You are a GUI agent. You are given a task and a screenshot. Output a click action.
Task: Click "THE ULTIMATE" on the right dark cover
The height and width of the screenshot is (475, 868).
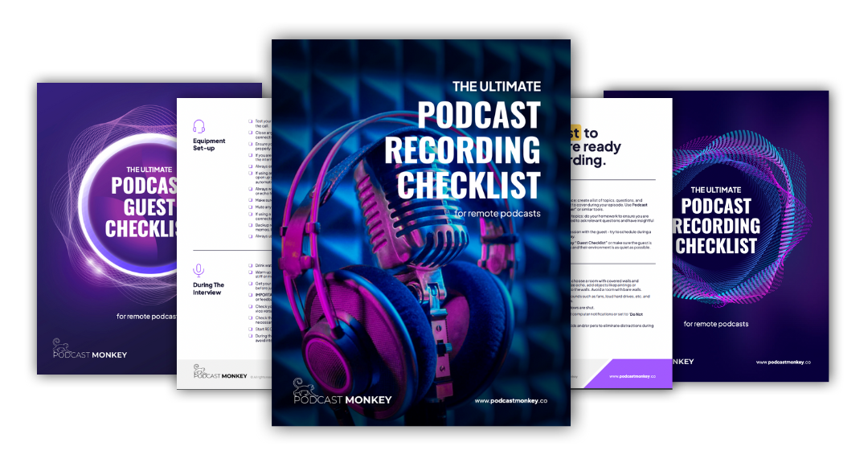pyautogui.click(x=716, y=190)
